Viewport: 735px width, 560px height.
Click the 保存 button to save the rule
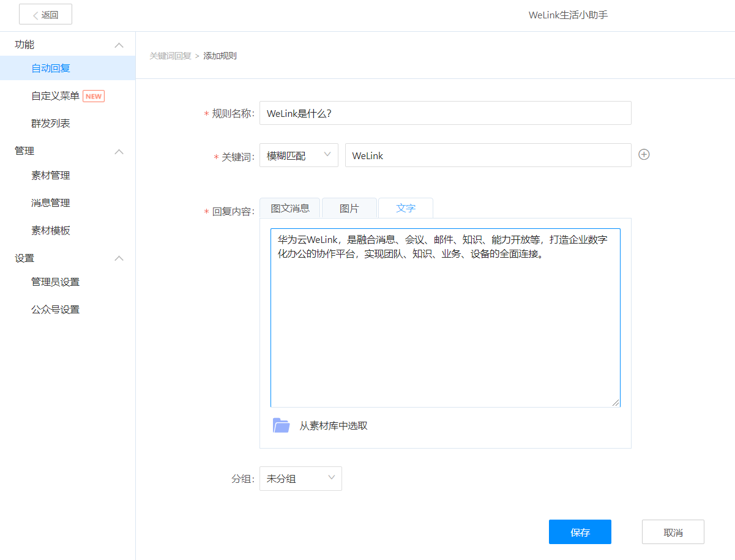(580, 532)
